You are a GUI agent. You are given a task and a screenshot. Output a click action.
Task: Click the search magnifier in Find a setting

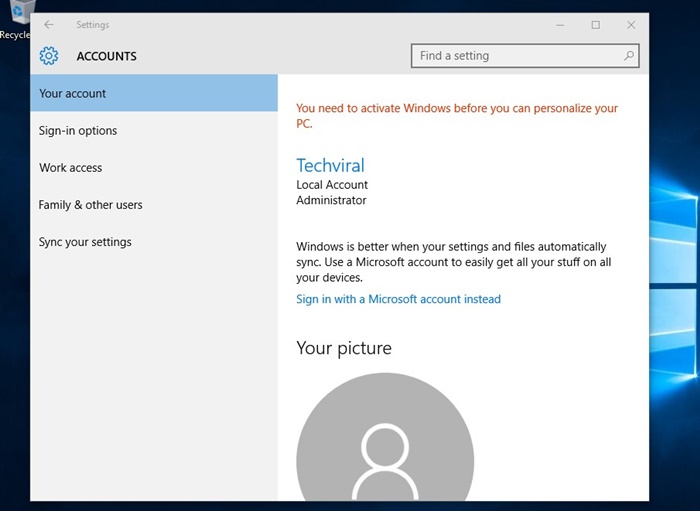[x=629, y=56]
